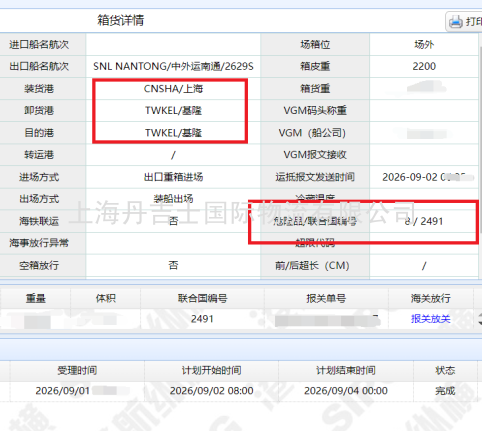
Task: Select the 箱货重 label
Action: coord(315,89)
